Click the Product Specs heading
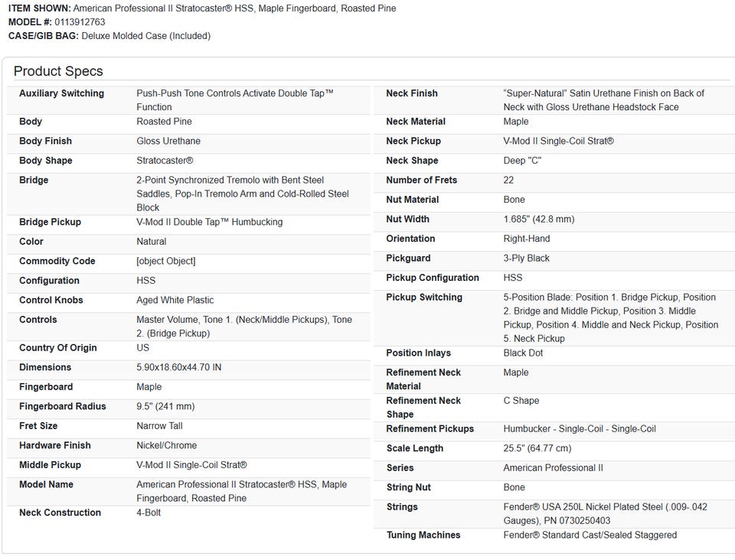 click(x=58, y=71)
